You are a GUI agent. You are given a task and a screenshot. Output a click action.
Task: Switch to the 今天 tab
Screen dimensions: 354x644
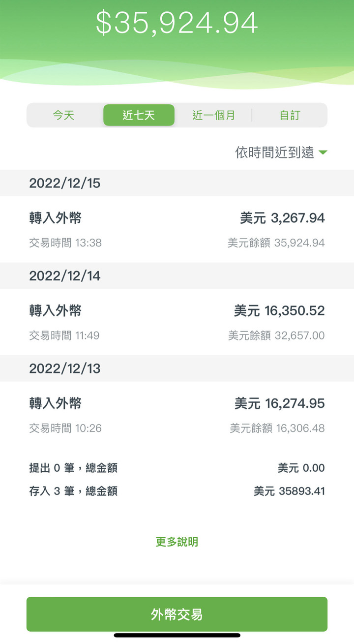click(x=64, y=116)
